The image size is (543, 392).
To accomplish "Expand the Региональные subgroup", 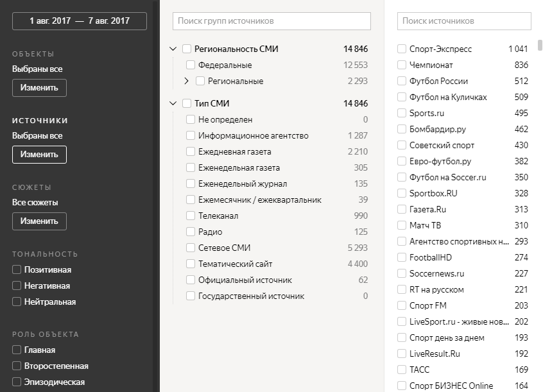I will pyautogui.click(x=186, y=81).
